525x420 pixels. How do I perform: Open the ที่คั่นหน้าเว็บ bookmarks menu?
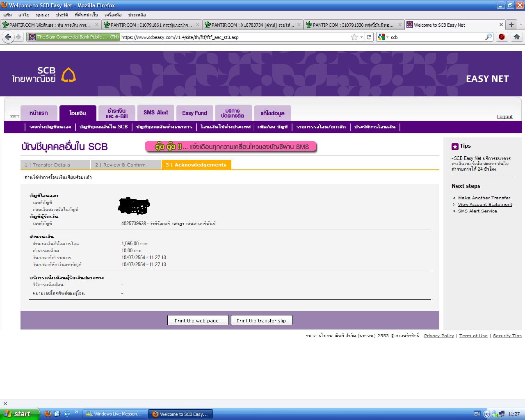[86, 15]
